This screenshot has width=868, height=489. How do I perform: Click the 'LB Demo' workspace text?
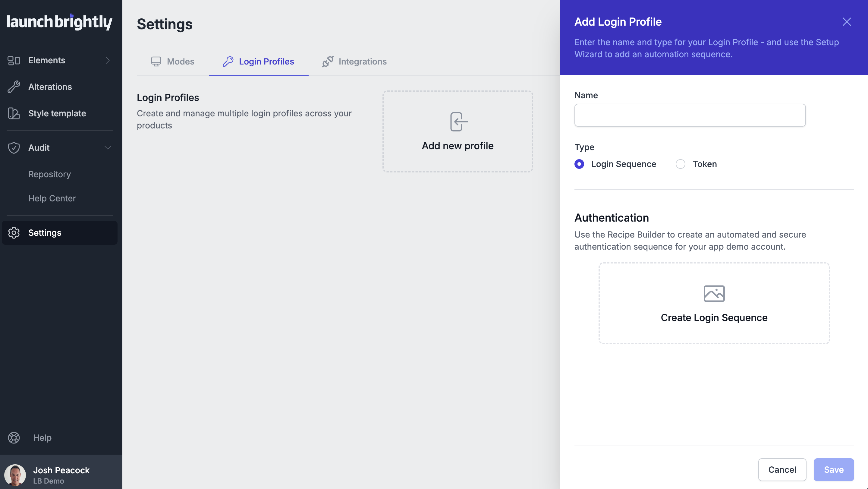[x=49, y=481]
